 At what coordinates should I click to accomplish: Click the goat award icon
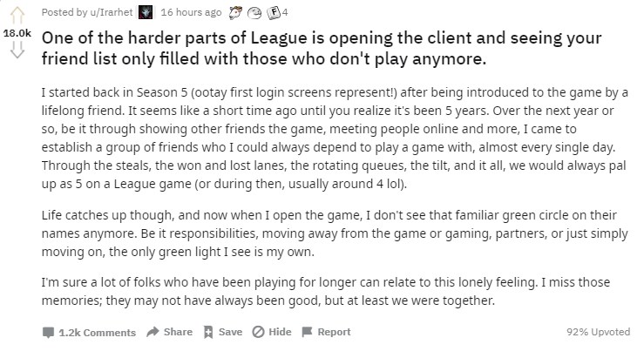[235, 13]
